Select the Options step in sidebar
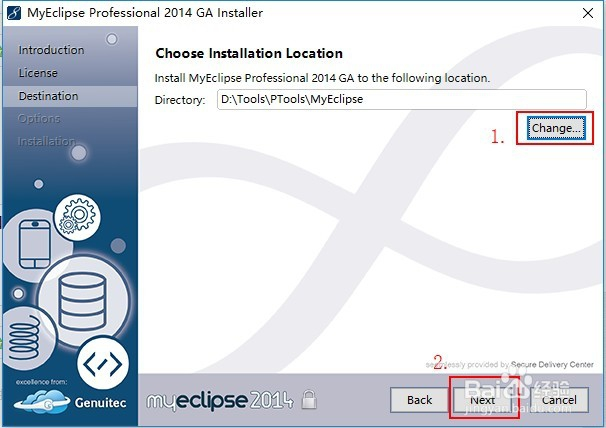606x428 pixels. pyautogui.click(x=39, y=118)
